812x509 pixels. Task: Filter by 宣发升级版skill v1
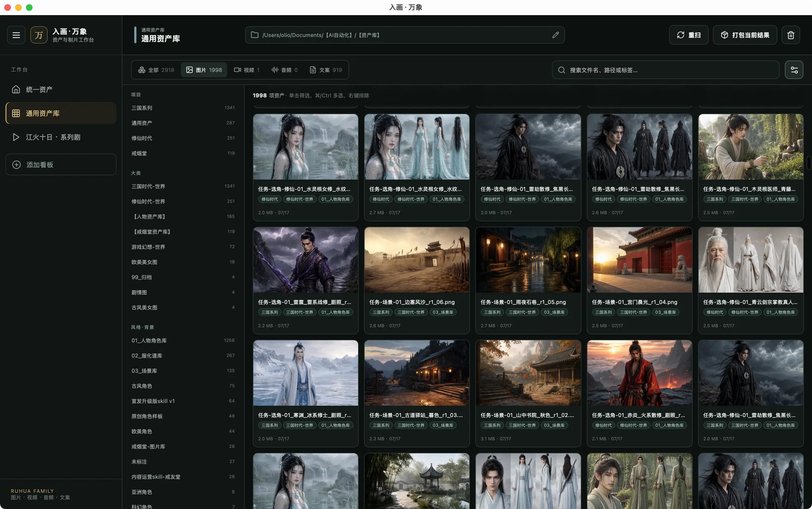(183, 401)
